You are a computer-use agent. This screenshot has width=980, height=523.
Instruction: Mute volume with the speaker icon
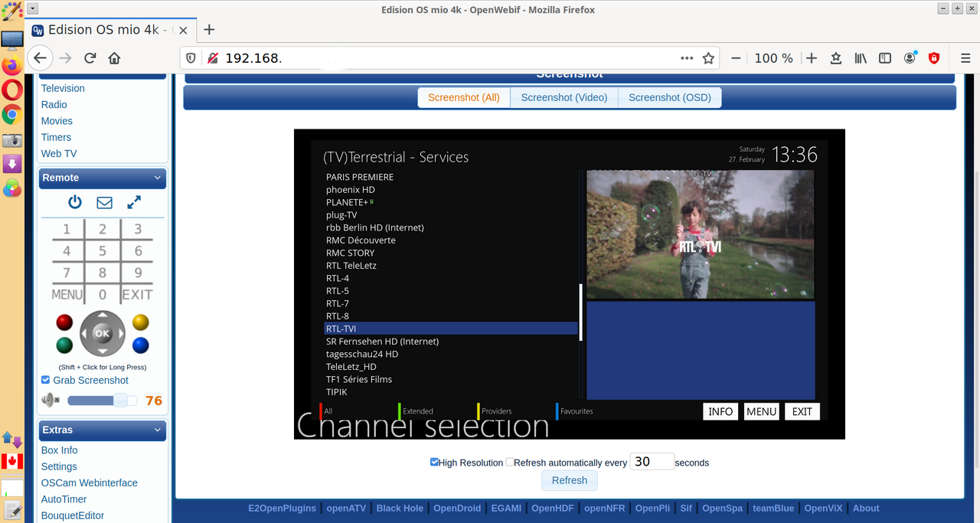(x=51, y=400)
